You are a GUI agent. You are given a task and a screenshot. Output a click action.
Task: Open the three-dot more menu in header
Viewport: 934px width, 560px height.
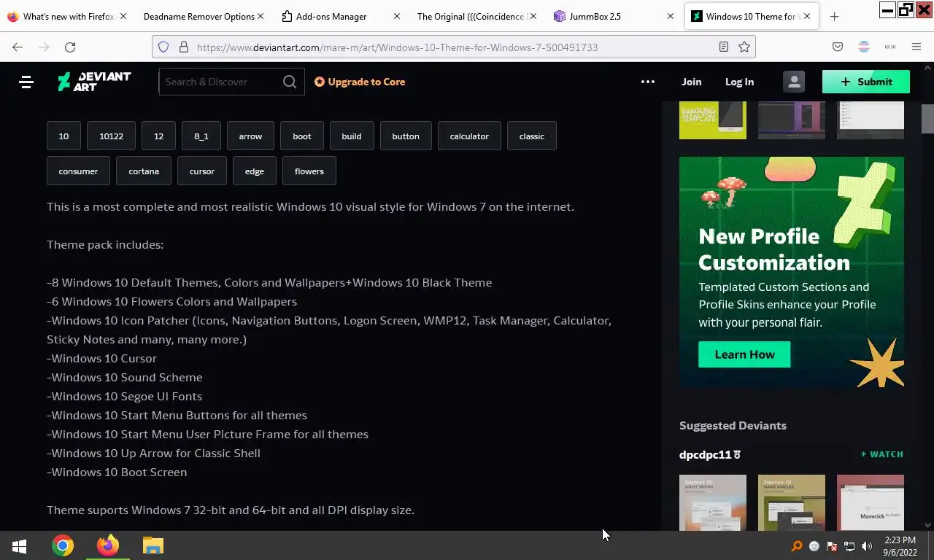(x=648, y=82)
